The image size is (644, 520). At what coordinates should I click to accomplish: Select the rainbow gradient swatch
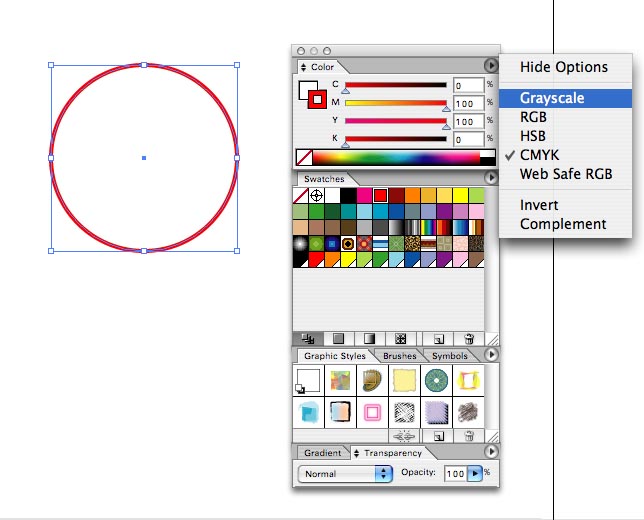[428, 228]
